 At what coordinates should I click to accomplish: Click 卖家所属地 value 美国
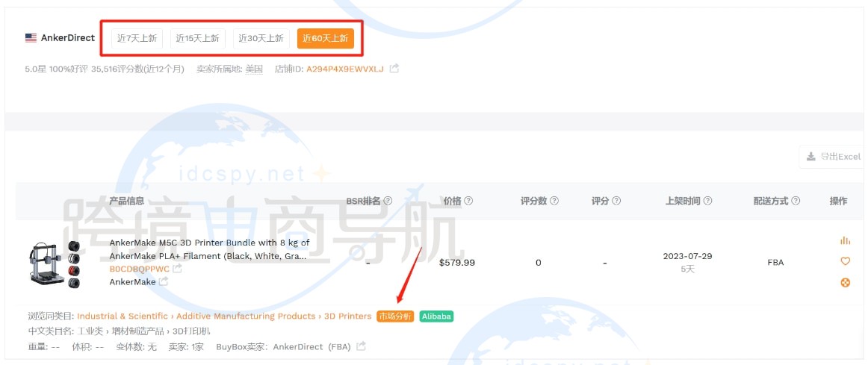254,69
